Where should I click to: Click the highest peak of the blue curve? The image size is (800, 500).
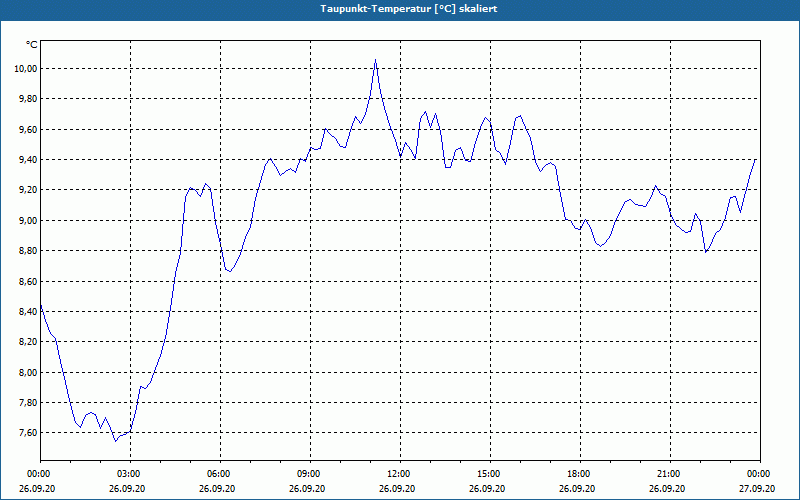pyautogui.click(x=376, y=60)
